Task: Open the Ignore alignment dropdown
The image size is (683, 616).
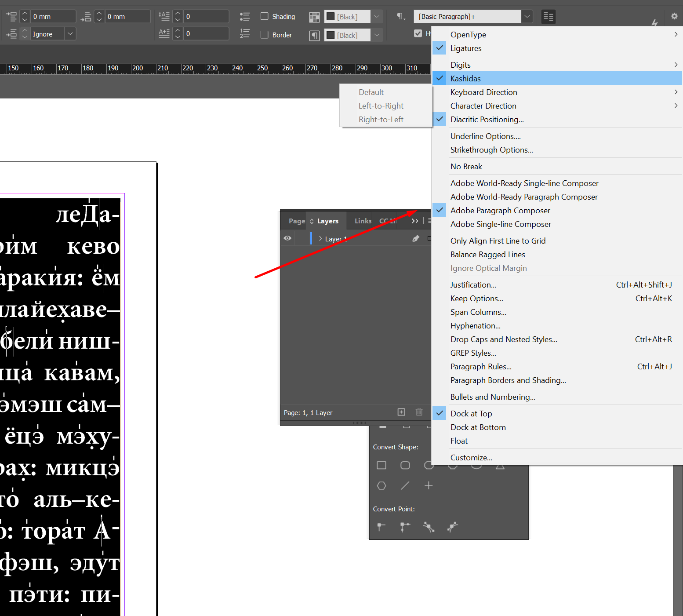Action: [70, 34]
